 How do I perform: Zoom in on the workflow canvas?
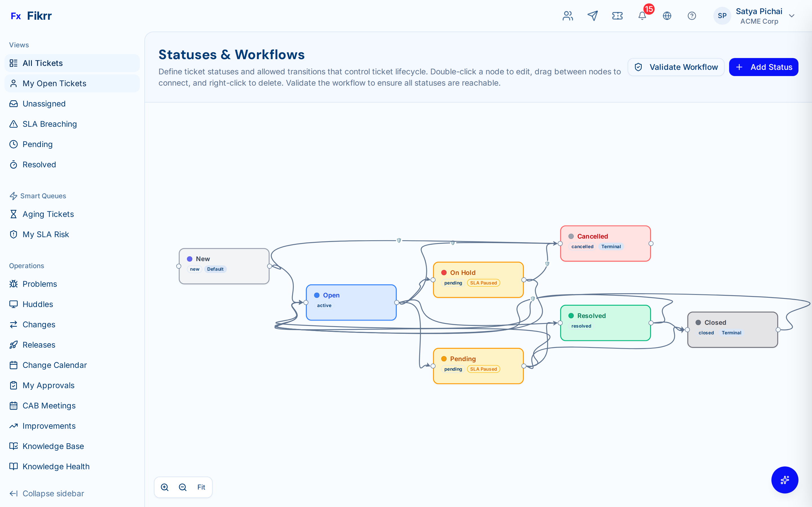click(x=165, y=487)
